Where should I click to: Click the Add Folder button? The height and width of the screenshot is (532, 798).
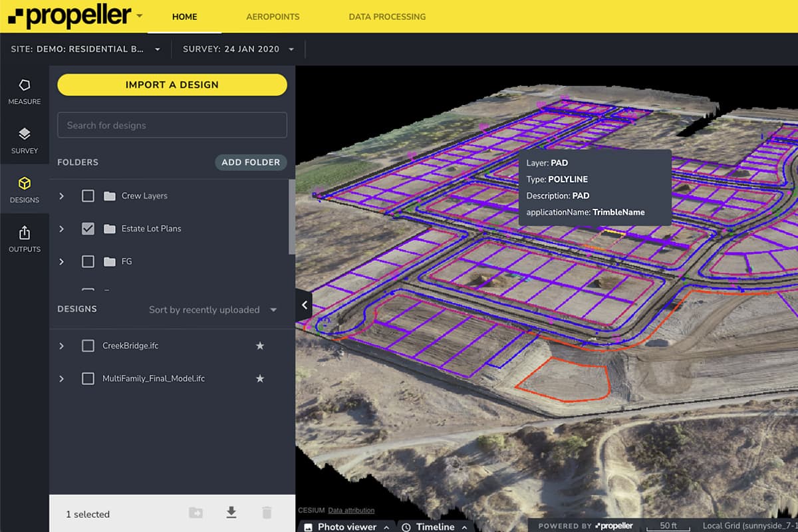click(251, 162)
